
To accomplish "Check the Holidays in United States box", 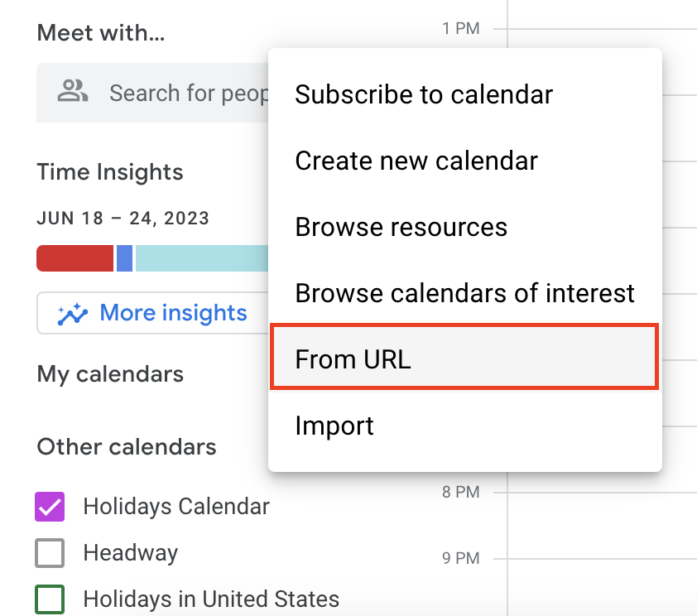I will click(50, 599).
